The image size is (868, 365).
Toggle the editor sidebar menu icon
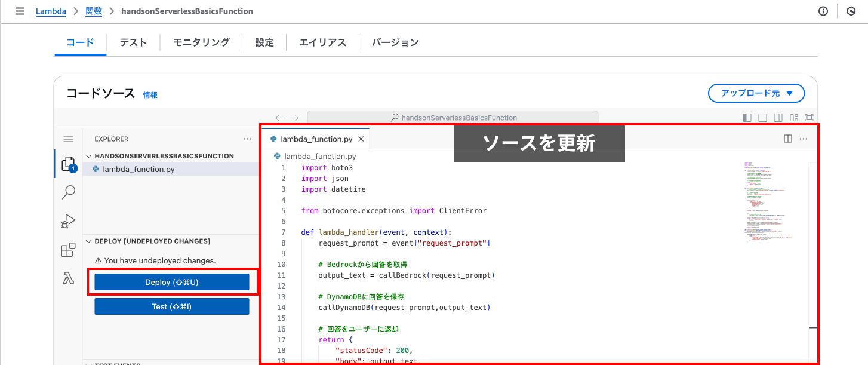[68, 139]
